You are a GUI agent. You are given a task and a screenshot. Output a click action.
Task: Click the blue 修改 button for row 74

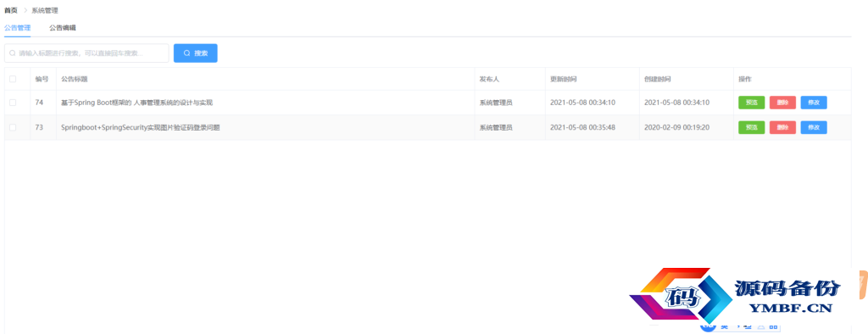pos(814,103)
